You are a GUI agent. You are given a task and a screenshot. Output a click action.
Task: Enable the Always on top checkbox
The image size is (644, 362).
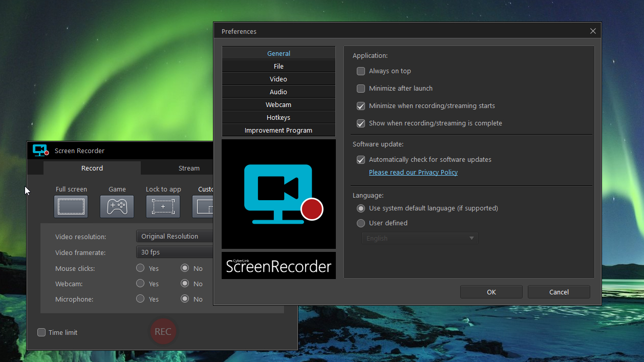[x=361, y=71]
